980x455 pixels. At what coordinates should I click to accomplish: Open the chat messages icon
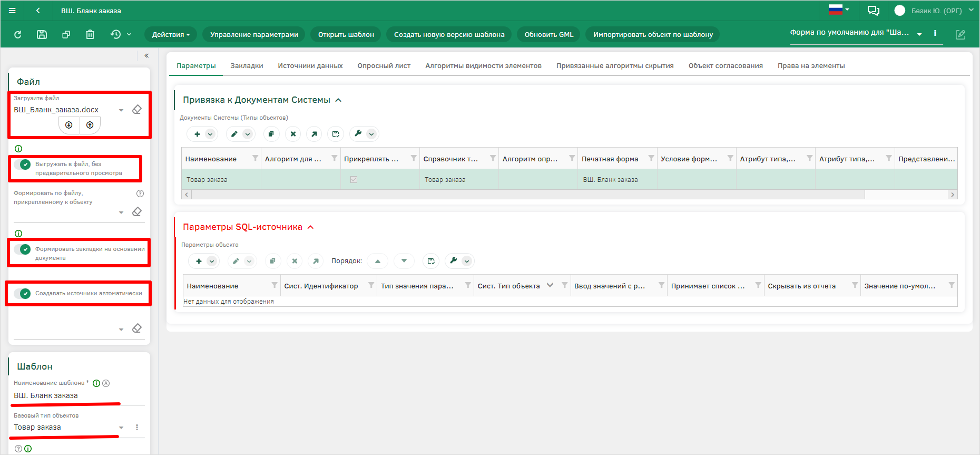click(873, 11)
